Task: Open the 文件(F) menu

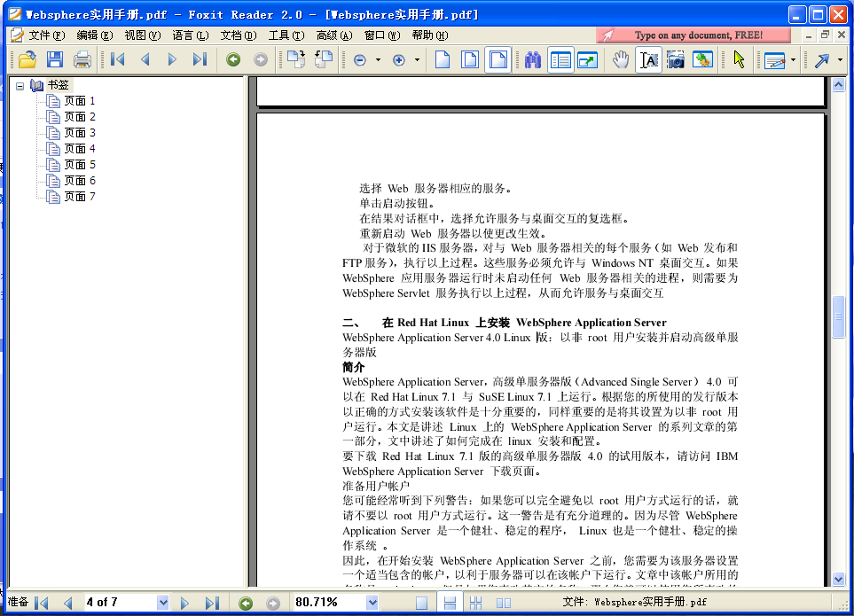Action: coord(47,35)
